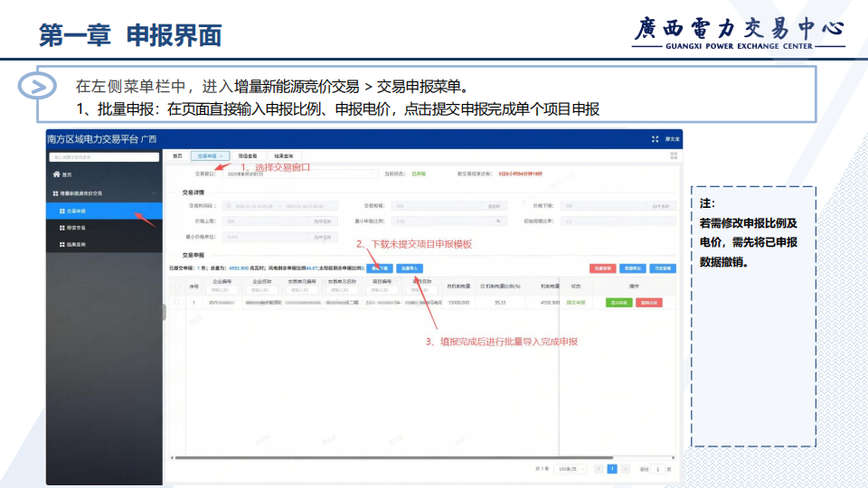Close the 交易申报 tab with its x
This screenshot has width=868, height=488.
pyautogui.click(x=222, y=156)
